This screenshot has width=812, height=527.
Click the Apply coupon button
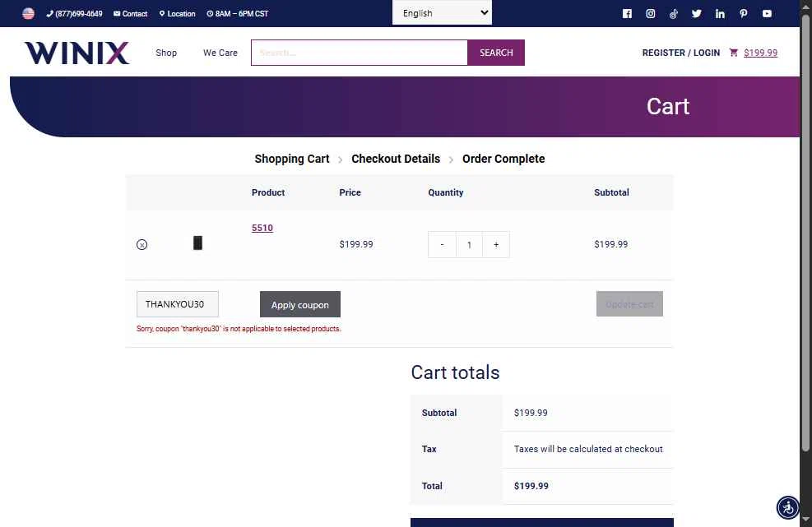[300, 304]
